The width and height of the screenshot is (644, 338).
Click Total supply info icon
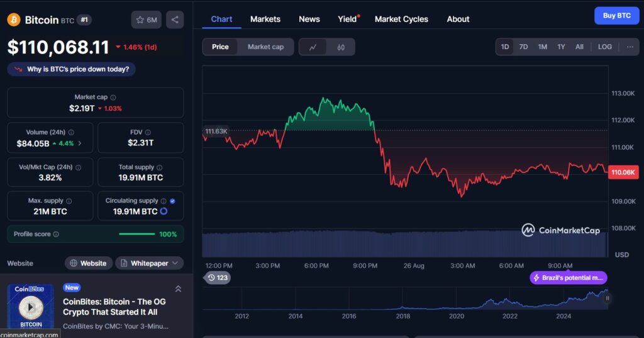pyautogui.click(x=160, y=167)
